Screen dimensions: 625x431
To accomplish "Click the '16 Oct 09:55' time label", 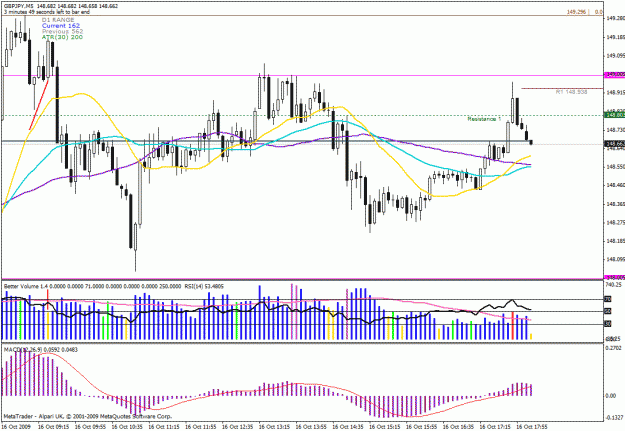I will point(90,427).
